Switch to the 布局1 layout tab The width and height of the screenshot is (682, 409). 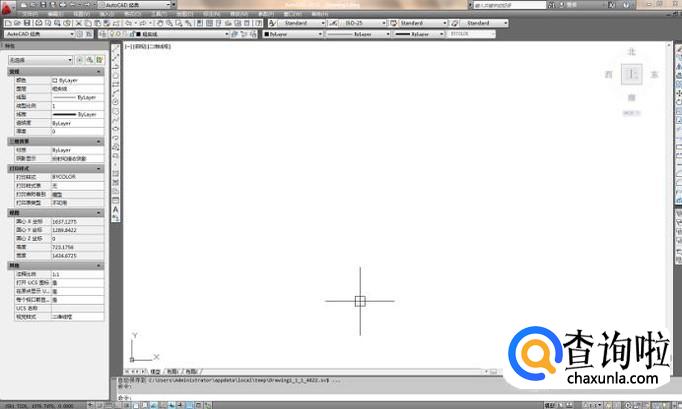point(173,372)
